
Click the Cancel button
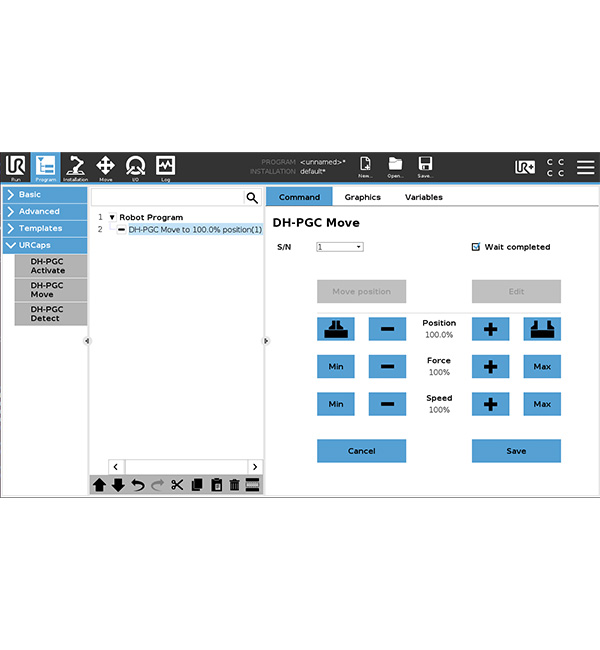pos(362,451)
